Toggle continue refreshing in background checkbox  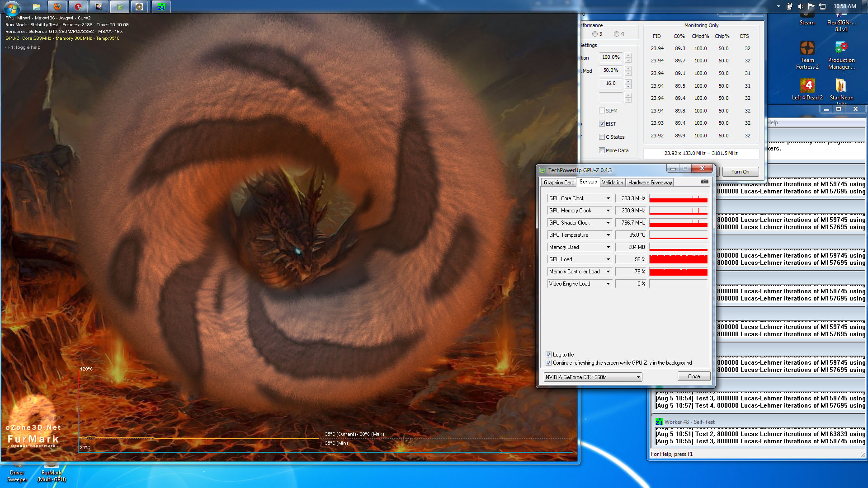[x=548, y=363]
